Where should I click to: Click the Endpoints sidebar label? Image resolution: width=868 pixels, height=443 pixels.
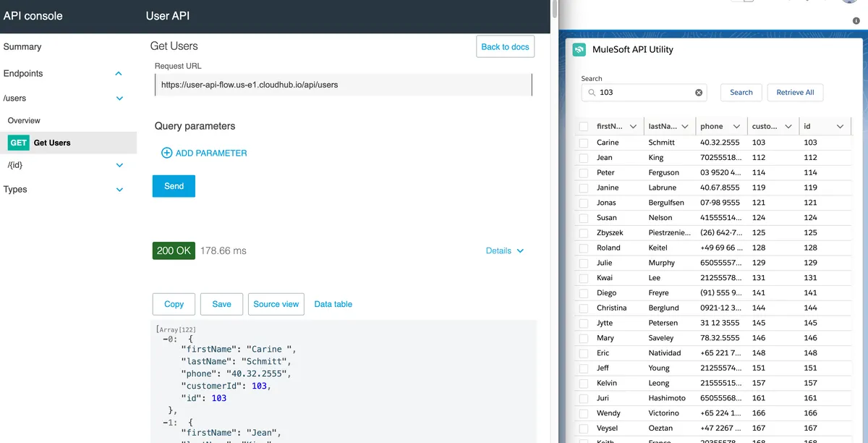23,74
